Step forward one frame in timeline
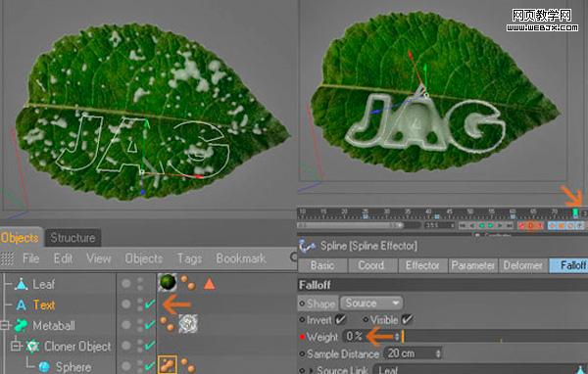Screen dimensions: 588x374 (x=500, y=225)
